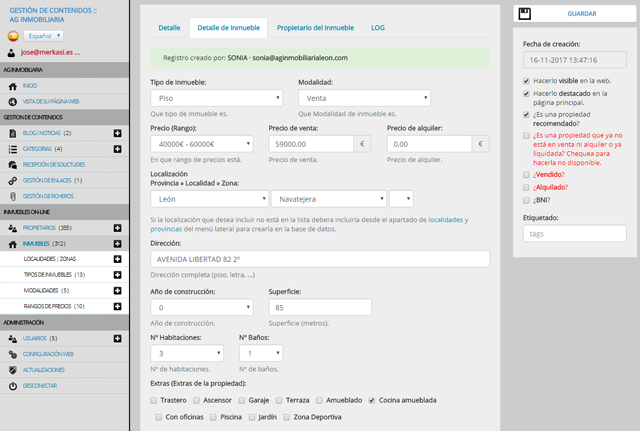Click the shield icon for Actualizaciones

coord(13,370)
